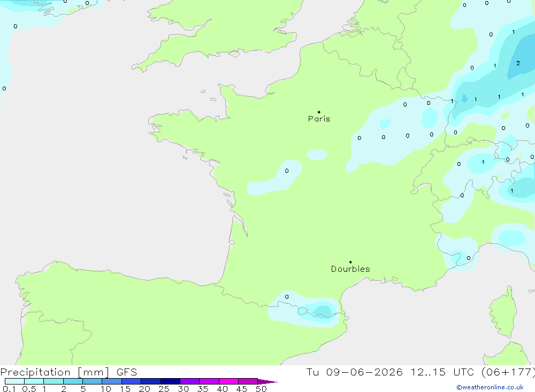Click the '50' legend scale number
535x392 pixels.
261,389
